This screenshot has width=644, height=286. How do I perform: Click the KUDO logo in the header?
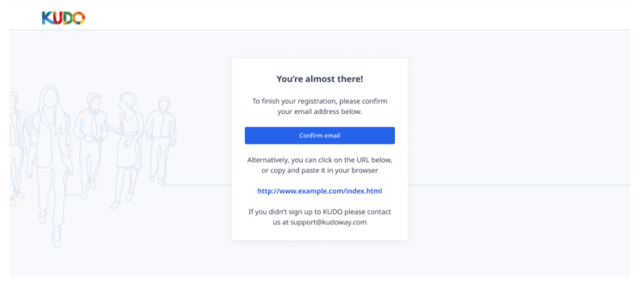[x=63, y=18]
